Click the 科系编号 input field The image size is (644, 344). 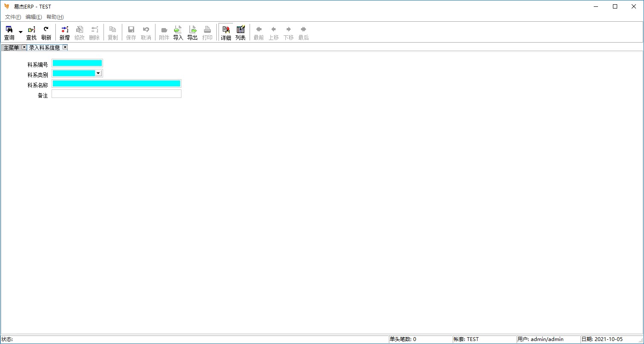pyautogui.click(x=77, y=63)
